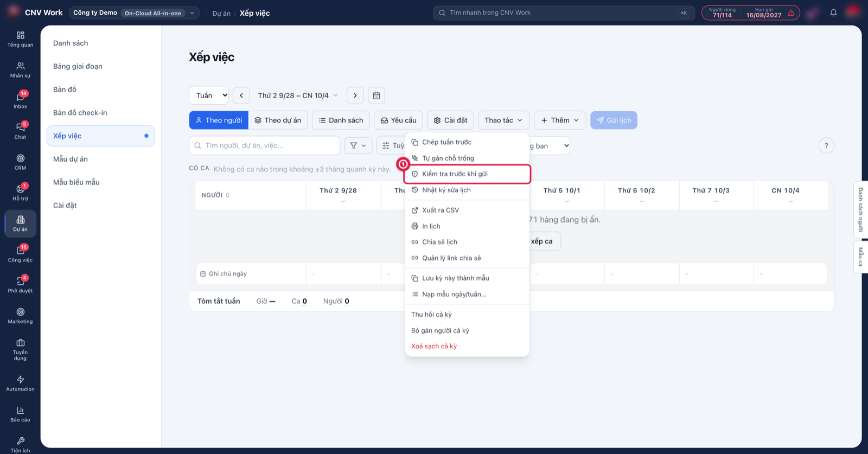The height and width of the screenshot is (454, 868).
Task: Open Phê duyệt approvals icon
Action: tap(20, 285)
